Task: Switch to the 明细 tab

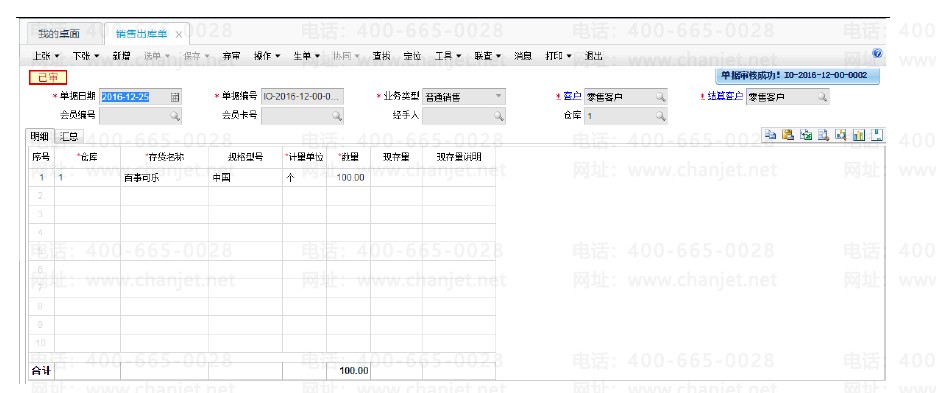Action: point(39,136)
